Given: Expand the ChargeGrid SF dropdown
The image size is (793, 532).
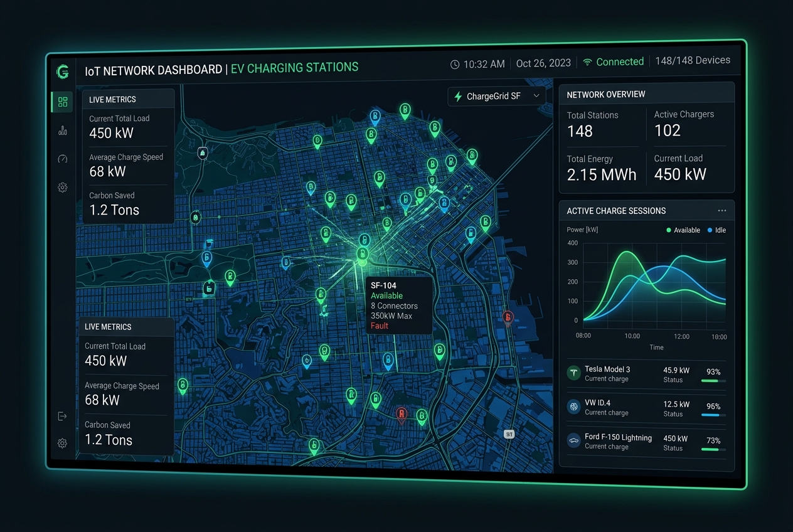Looking at the screenshot, I should (496, 96).
